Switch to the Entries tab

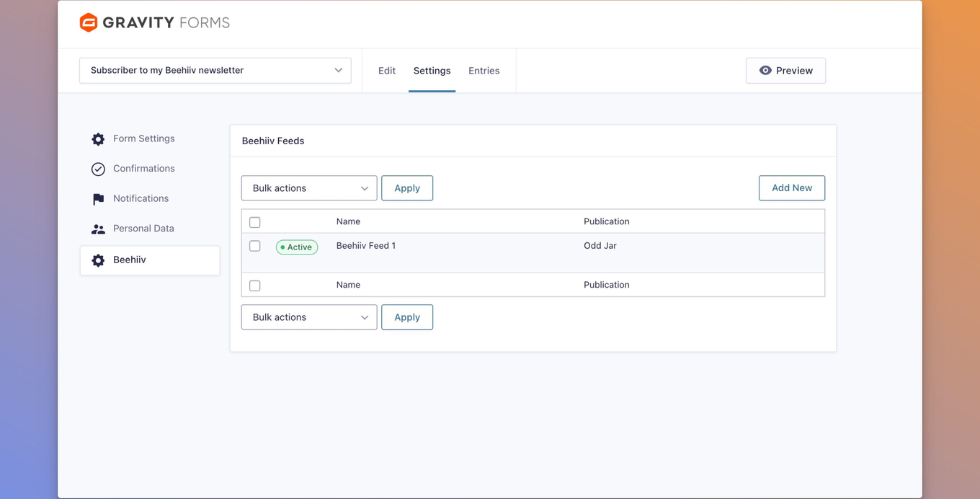tap(484, 71)
